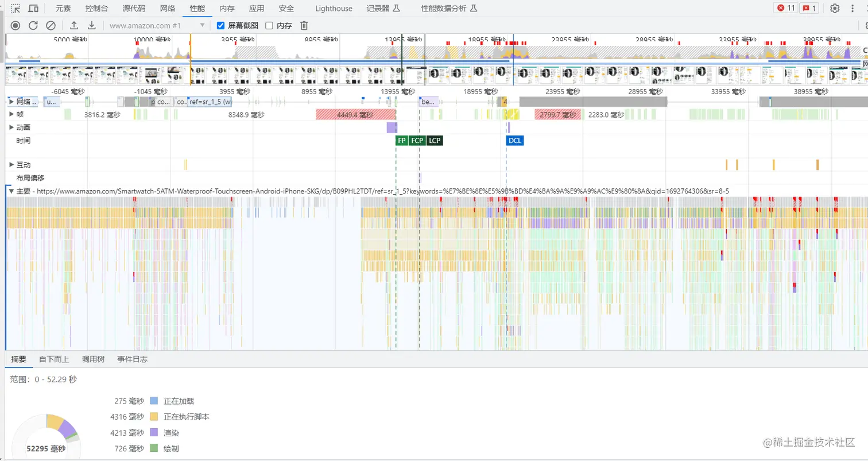Toggle the device toolbar icon
This screenshot has width=868, height=461.
[x=33, y=9]
